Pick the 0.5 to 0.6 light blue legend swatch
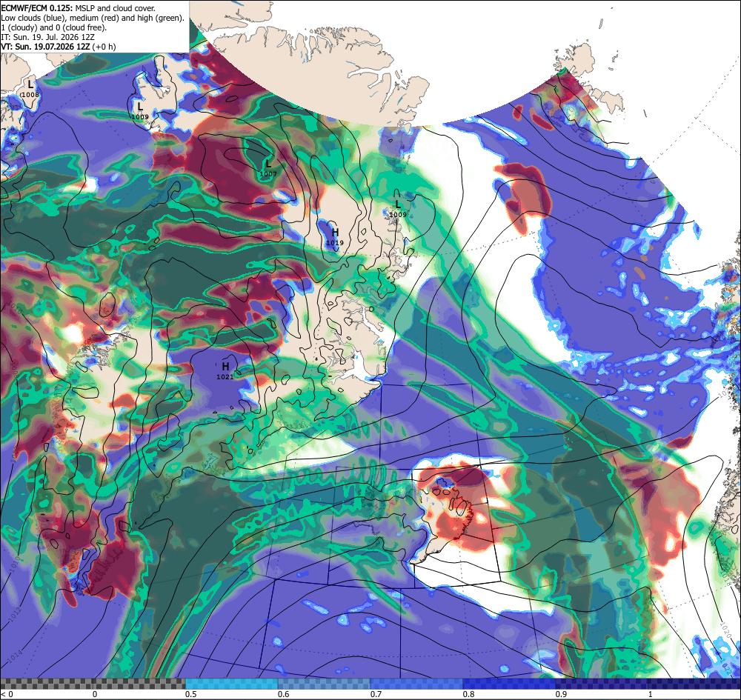The width and height of the screenshot is (741, 700). [x=231, y=684]
